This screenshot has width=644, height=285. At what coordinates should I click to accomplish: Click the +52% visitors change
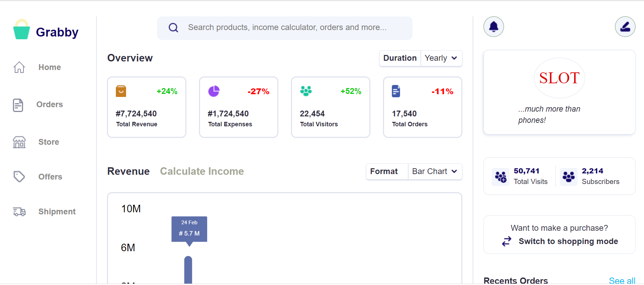tap(351, 91)
